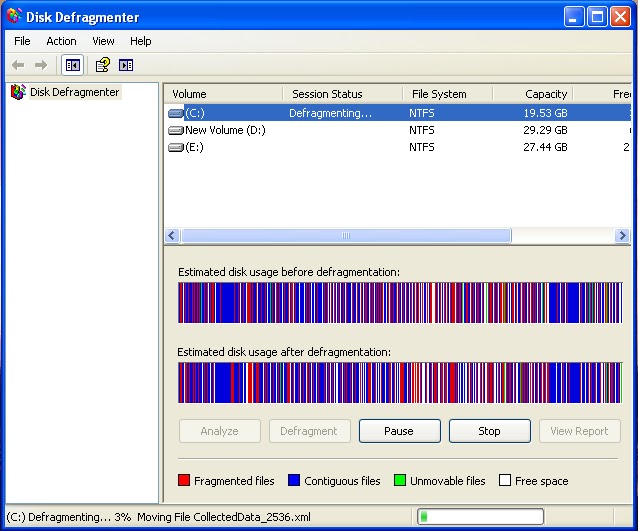This screenshot has height=531, width=638.
Task: Click the Show/Hide Action Pane toolbar icon
Action: (126, 65)
